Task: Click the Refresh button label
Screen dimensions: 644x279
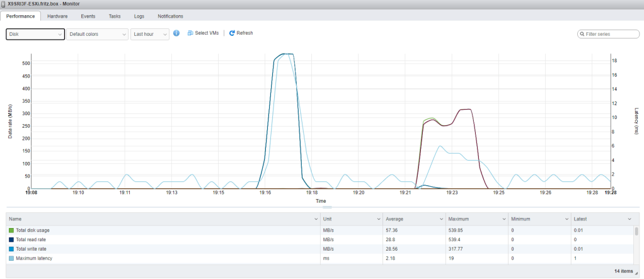Action: click(x=244, y=33)
